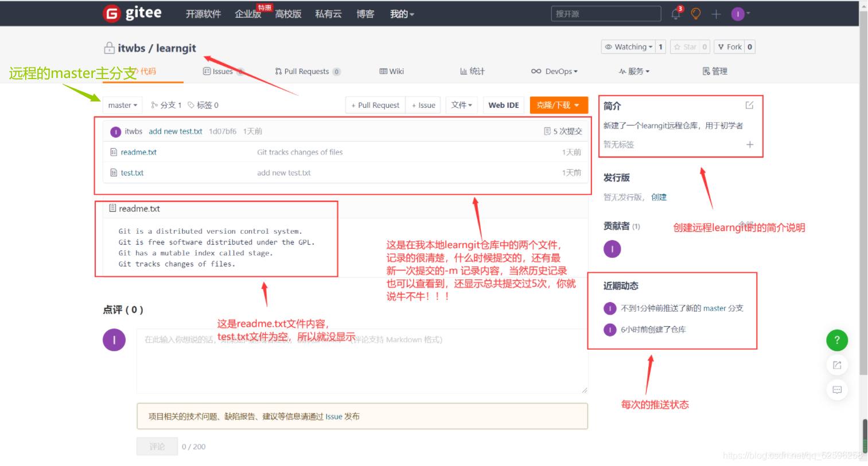The width and height of the screenshot is (868, 466).
Task: Star the learngit repository
Action: [x=685, y=47]
